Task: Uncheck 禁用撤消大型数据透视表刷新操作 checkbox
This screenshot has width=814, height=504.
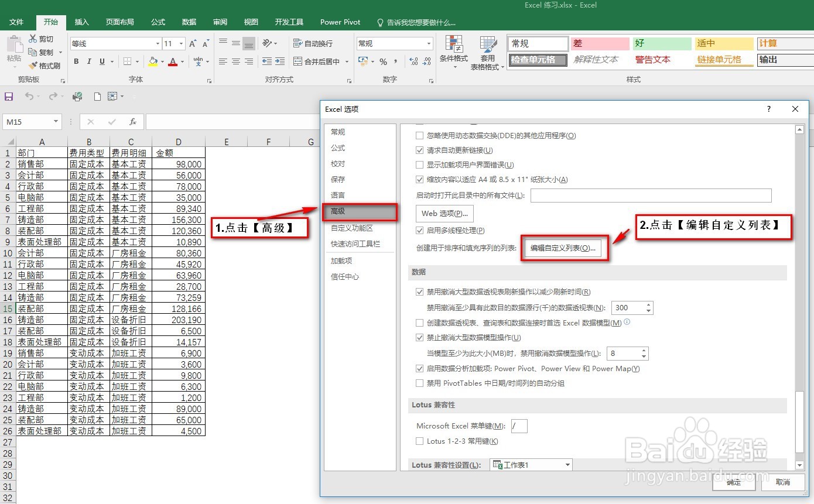Action: coord(419,292)
